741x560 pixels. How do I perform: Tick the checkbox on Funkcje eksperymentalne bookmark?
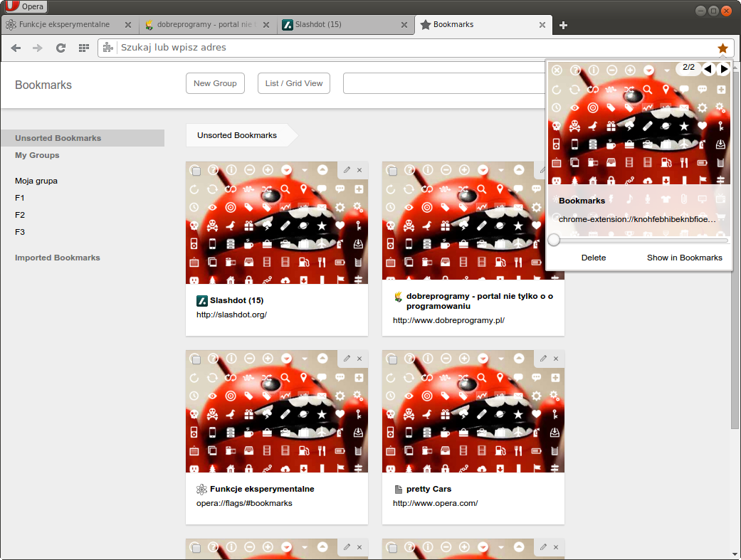196,359
